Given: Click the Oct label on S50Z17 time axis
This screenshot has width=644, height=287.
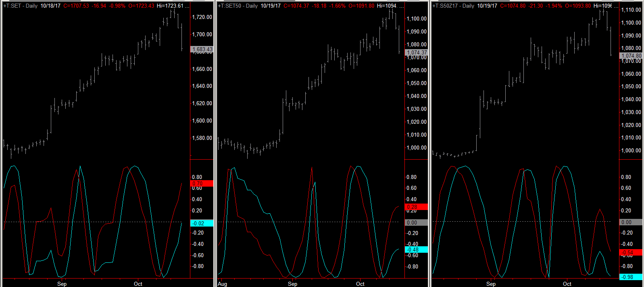Looking at the screenshot, I should (x=567, y=284).
